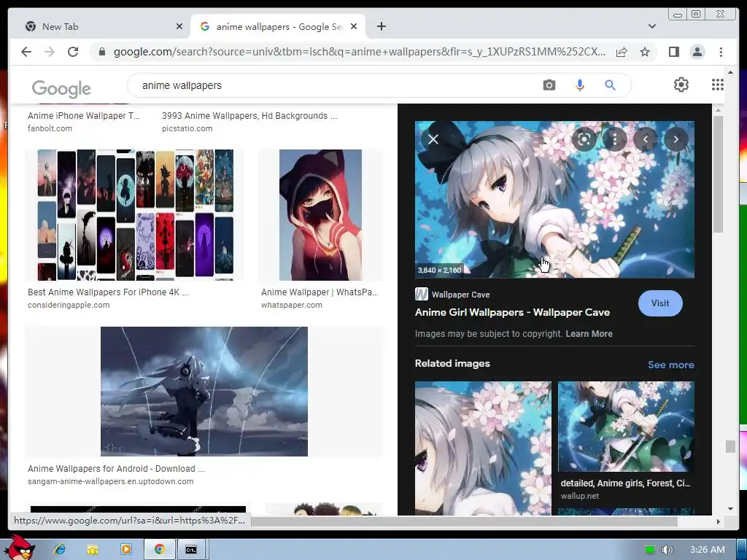Click the horizontal scrollbar at bottom
The image size is (747, 560).
[465, 521]
